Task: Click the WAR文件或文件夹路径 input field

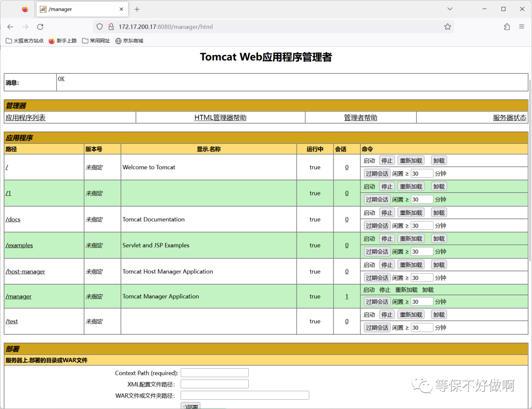Action: click(245, 395)
